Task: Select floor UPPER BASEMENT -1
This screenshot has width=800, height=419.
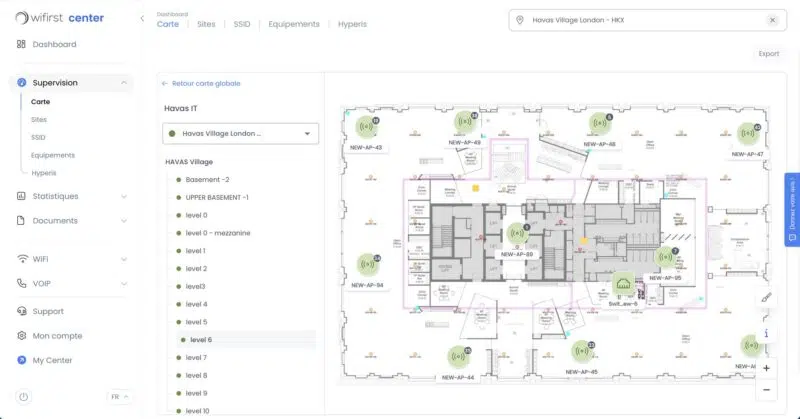Action: (217, 198)
